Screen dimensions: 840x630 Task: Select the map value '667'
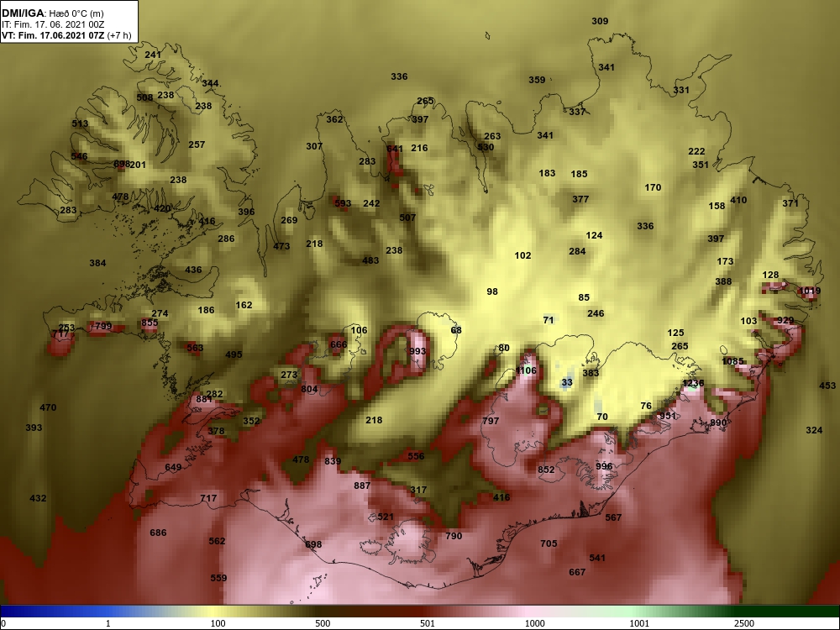577,572
